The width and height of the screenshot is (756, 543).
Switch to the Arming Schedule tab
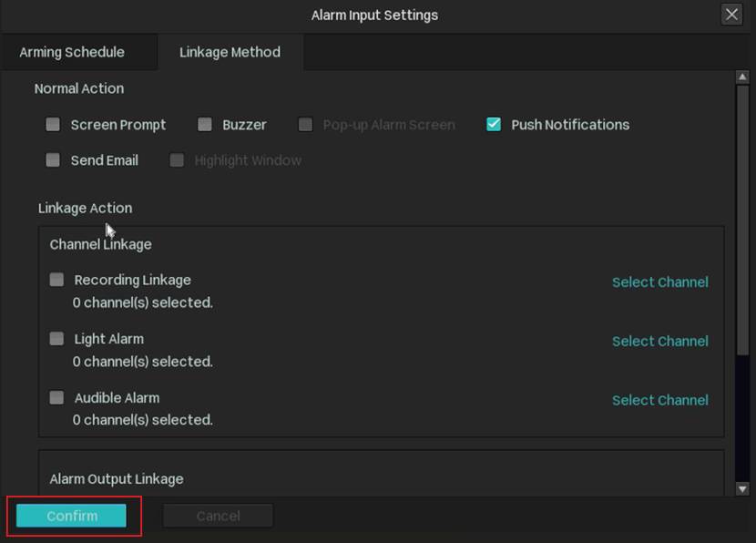click(x=72, y=52)
